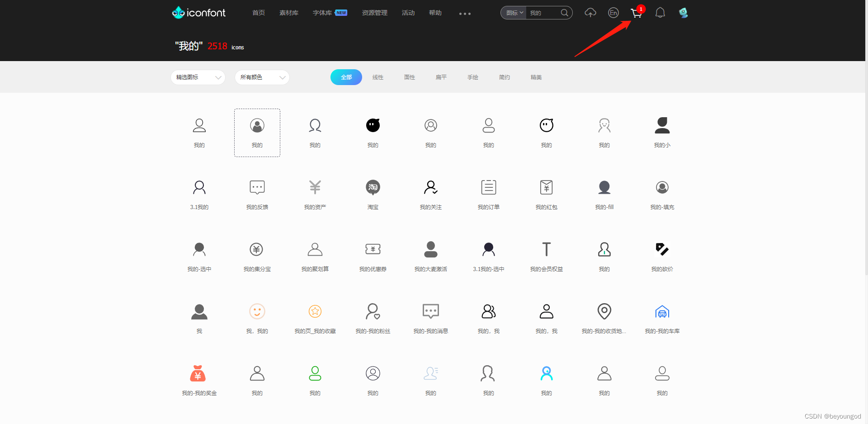Expand the more menu (three dots)

point(465,14)
